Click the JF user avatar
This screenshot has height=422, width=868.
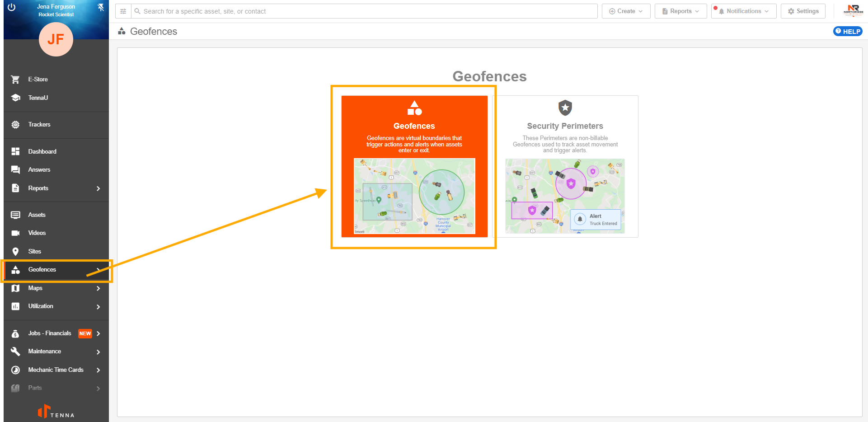(56, 39)
